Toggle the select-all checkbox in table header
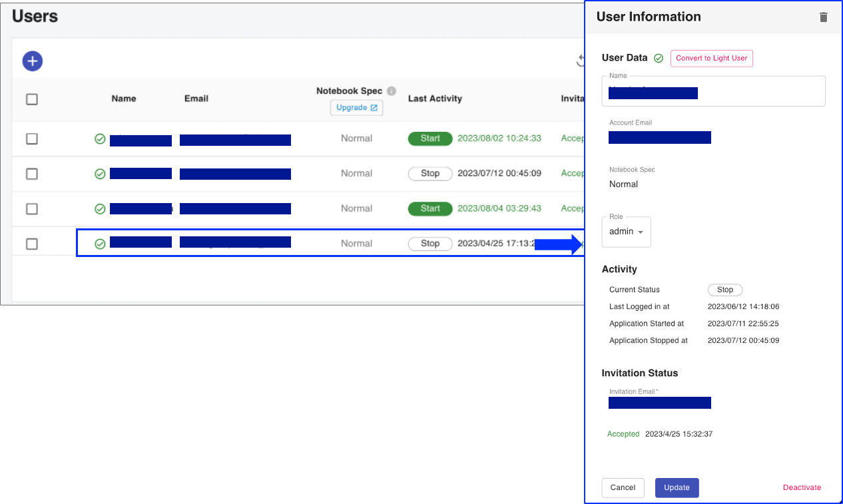 click(32, 99)
